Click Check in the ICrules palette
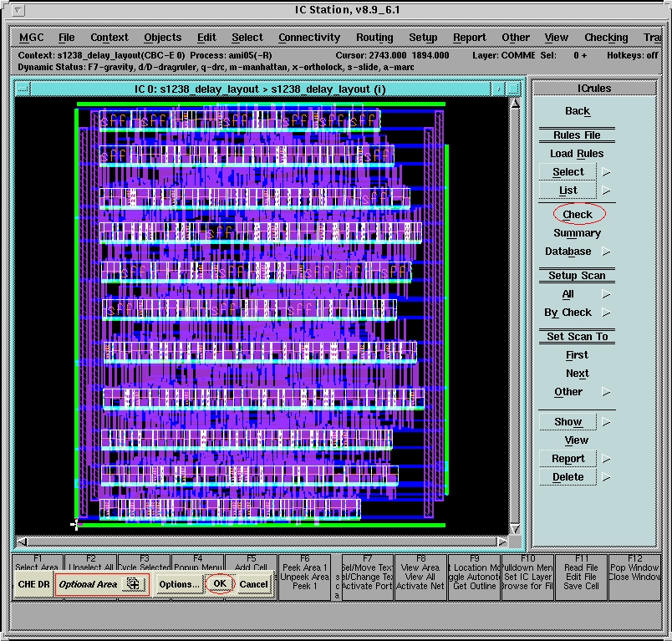Screen dimensions: 672x641 click(578, 215)
